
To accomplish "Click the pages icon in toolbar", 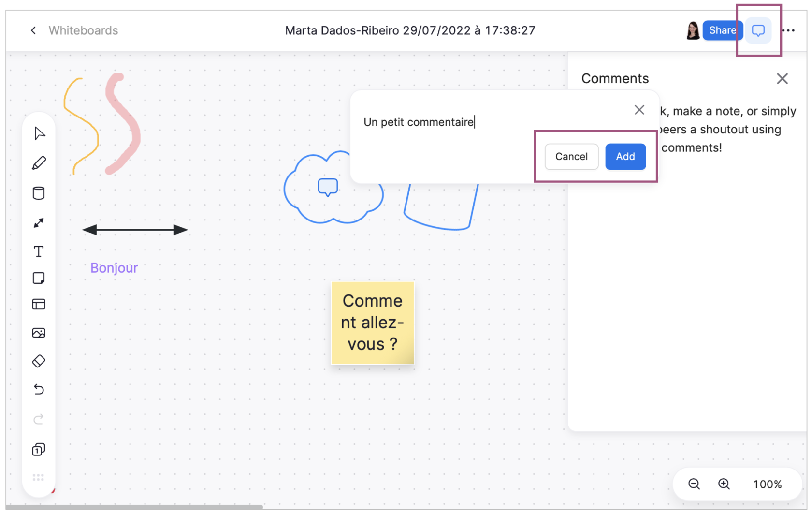I will tap(39, 450).
